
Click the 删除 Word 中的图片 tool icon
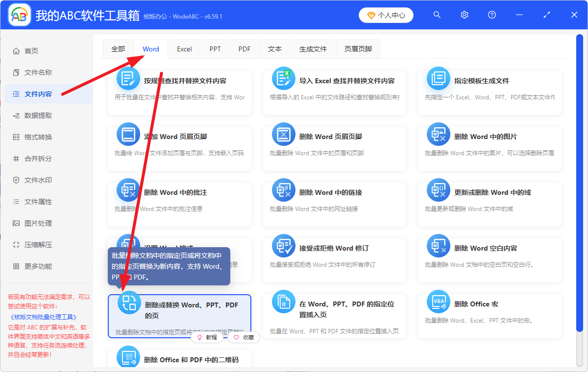pyautogui.click(x=438, y=134)
